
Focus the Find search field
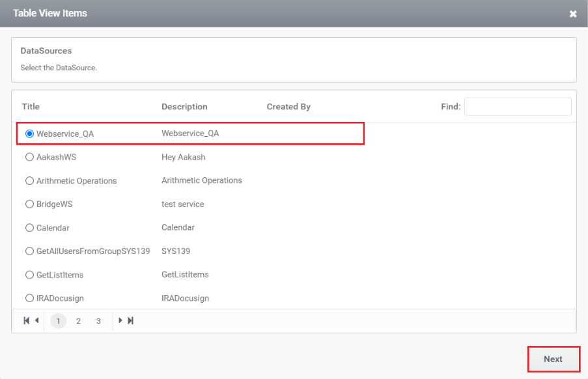pyautogui.click(x=518, y=107)
